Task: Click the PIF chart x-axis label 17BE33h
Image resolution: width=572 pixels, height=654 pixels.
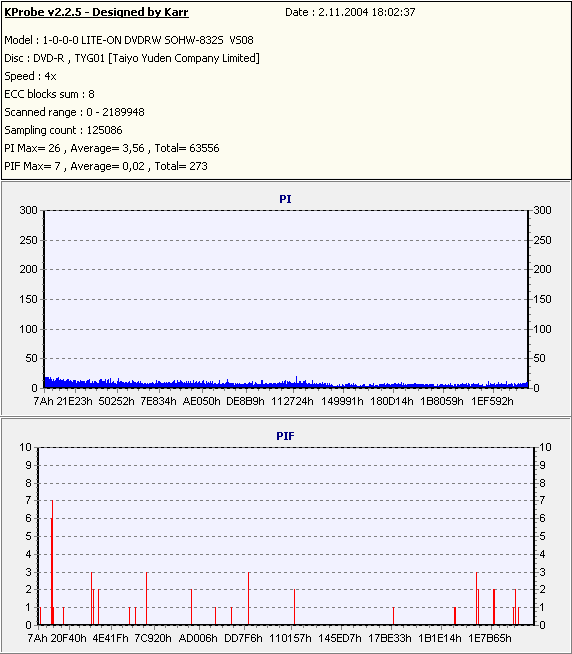Action: pyautogui.click(x=390, y=638)
